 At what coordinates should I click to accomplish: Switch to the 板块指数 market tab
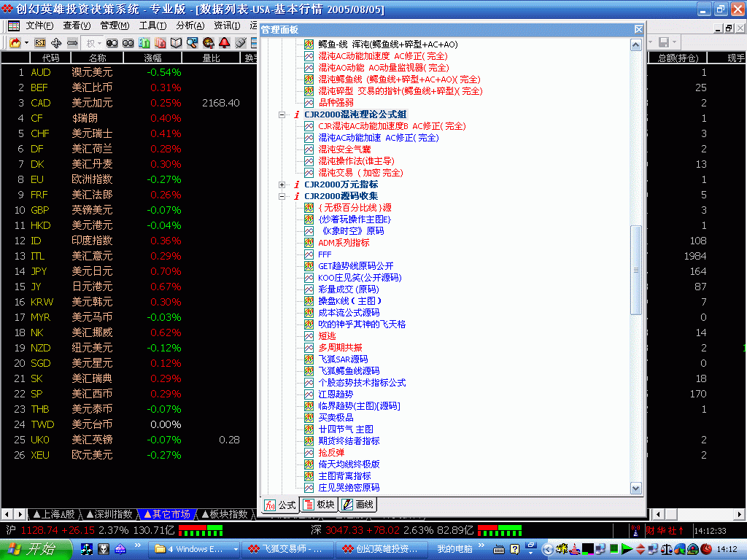click(224, 514)
